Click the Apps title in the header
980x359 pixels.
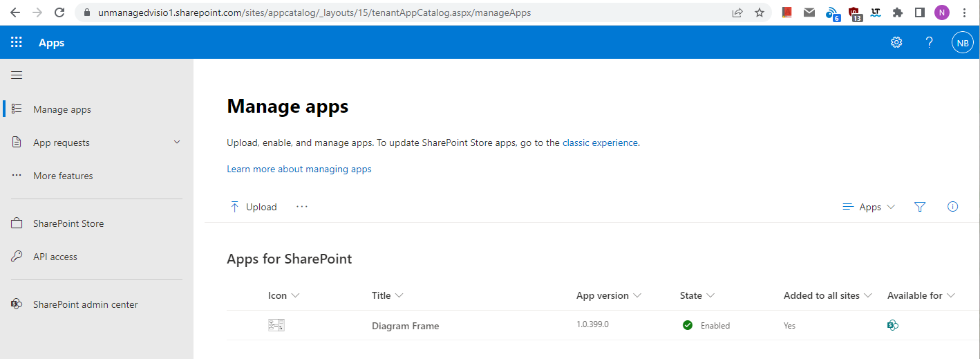click(51, 42)
